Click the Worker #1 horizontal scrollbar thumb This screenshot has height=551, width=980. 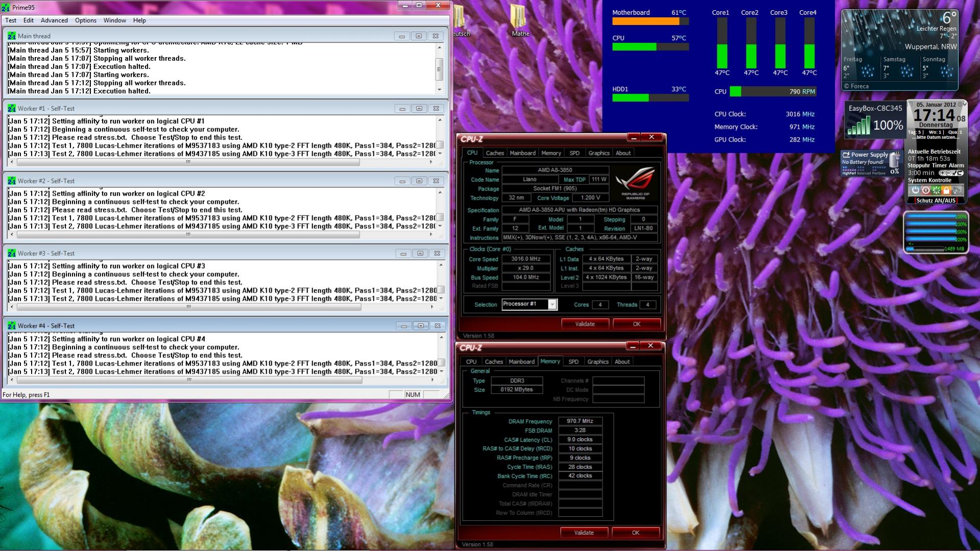(188, 162)
